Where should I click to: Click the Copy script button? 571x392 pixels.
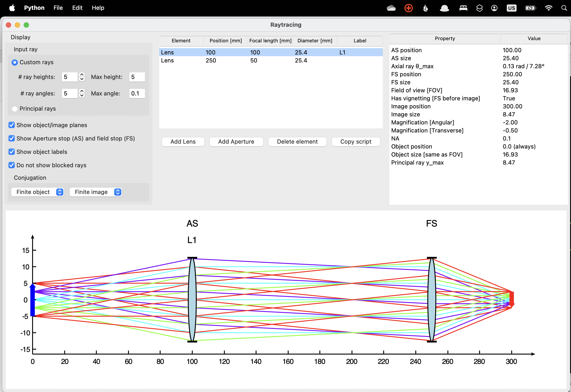[x=356, y=141]
